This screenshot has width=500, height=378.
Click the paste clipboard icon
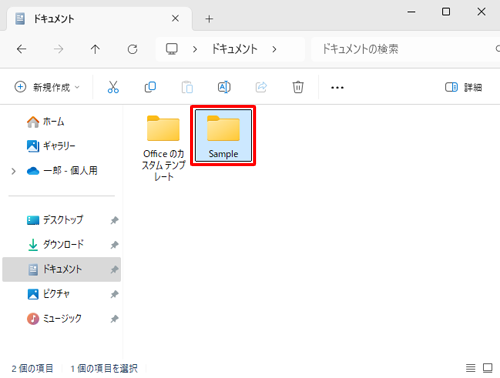(x=187, y=87)
